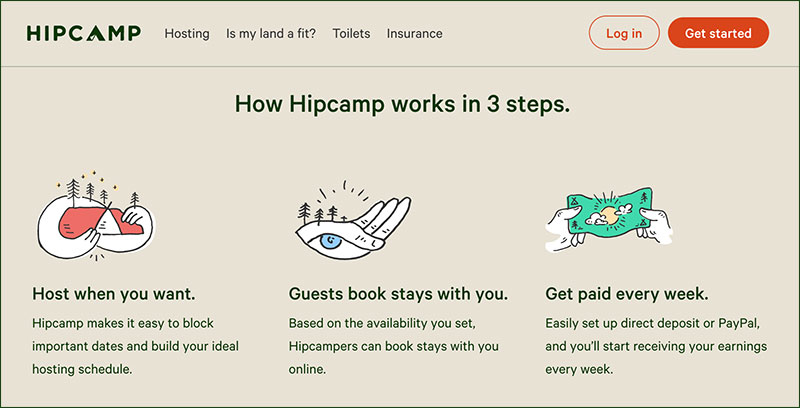800x408 pixels.
Task: Go to the Toilets page
Action: [351, 34]
